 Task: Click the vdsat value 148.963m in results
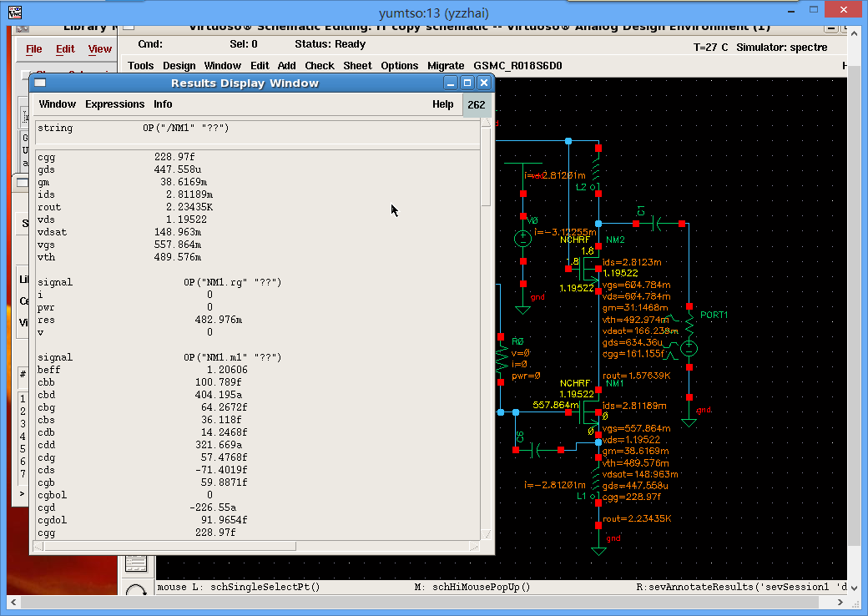178,232
